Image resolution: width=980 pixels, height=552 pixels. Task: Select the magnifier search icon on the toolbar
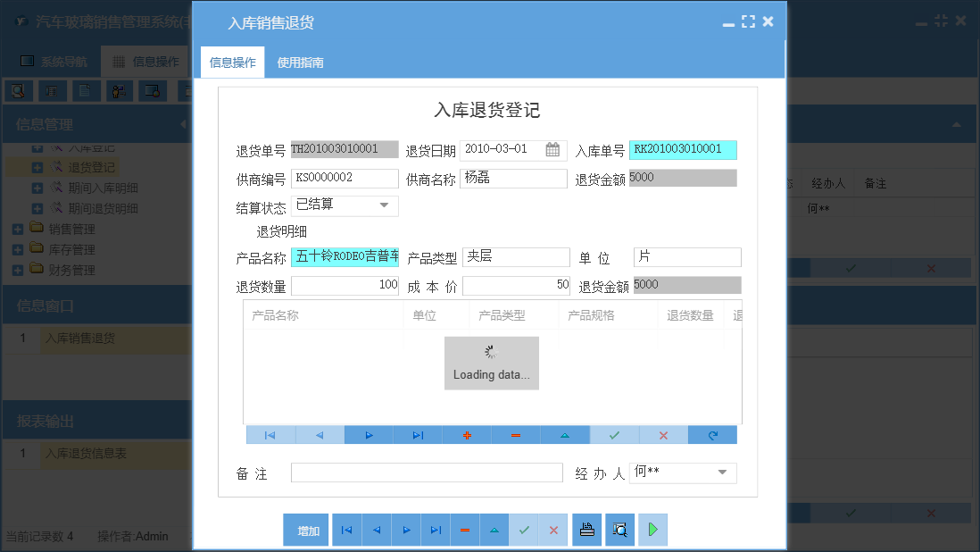tap(18, 90)
